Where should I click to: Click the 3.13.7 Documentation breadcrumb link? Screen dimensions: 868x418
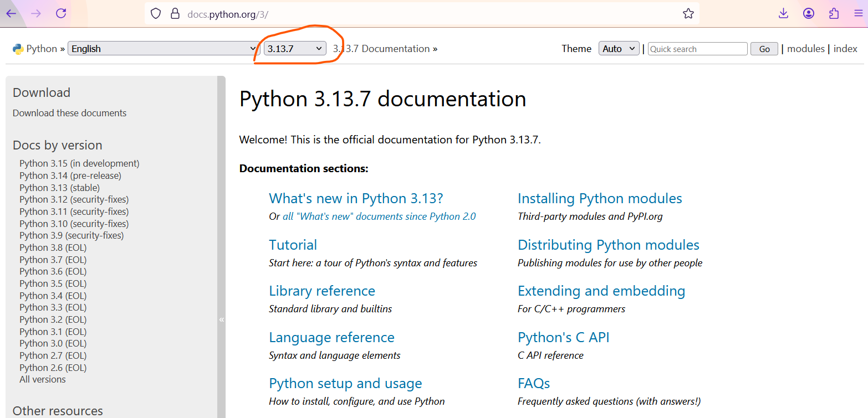click(x=381, y=49)
